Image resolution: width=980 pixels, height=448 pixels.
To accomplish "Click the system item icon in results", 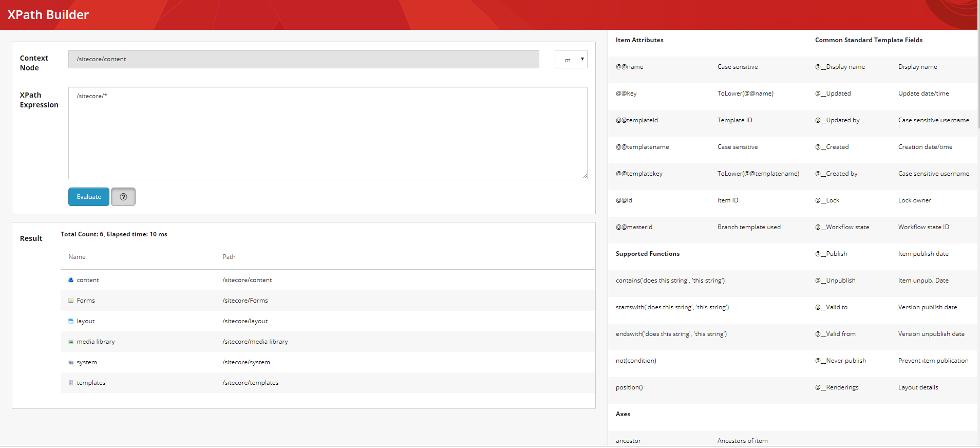I will (x=71, y=362).
